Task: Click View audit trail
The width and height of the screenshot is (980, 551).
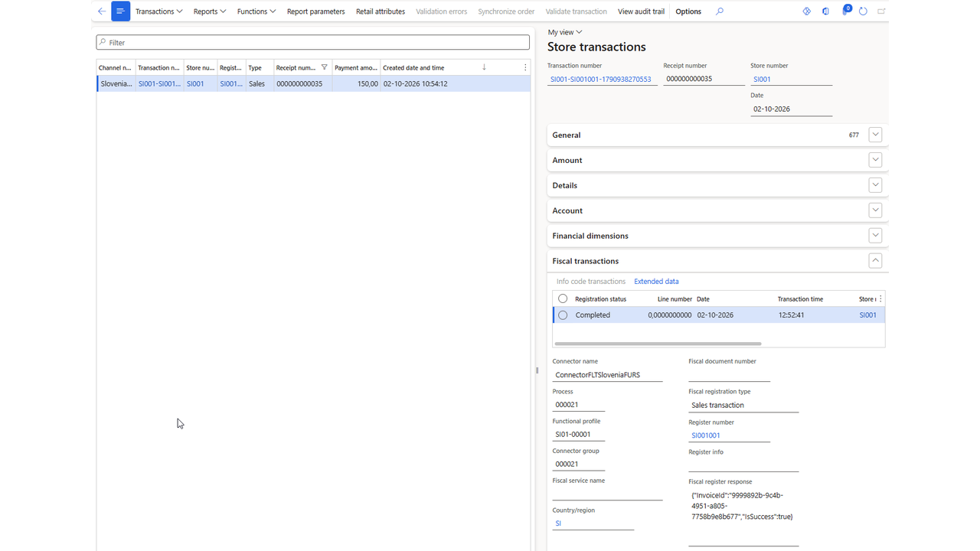Action: click(641, 11)
